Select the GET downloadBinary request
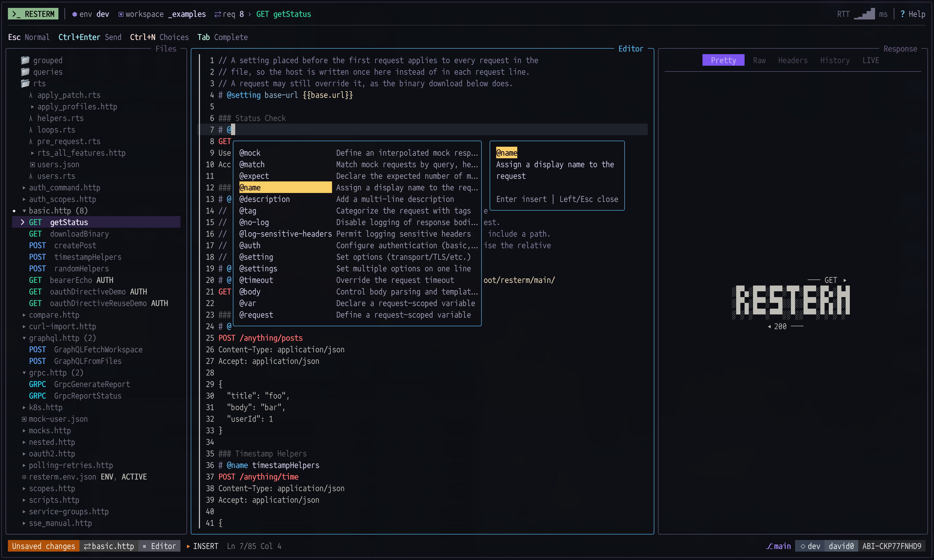 69,234
